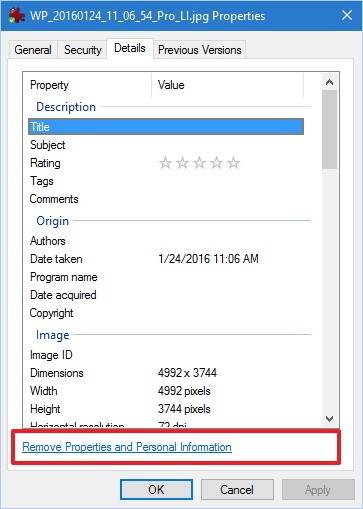Screen dimensions: 363x509
Task: Select the Program name property row
Action: coord(166,277)
